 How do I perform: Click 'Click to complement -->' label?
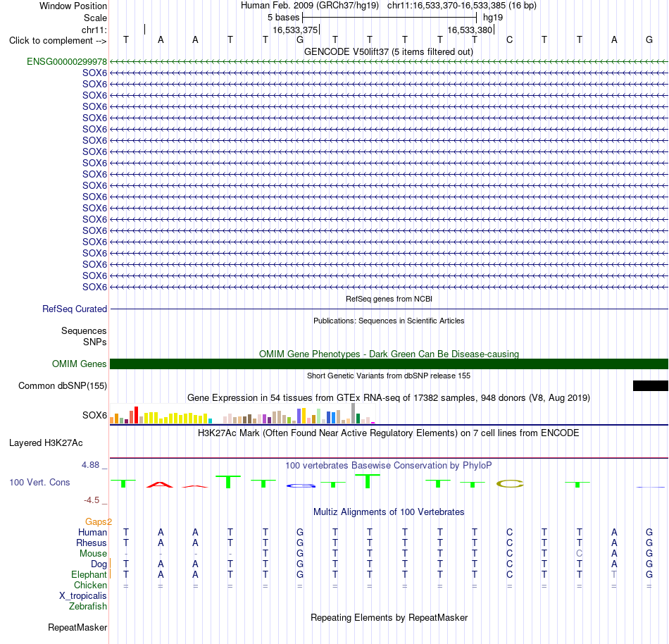[x=58, y=41]
